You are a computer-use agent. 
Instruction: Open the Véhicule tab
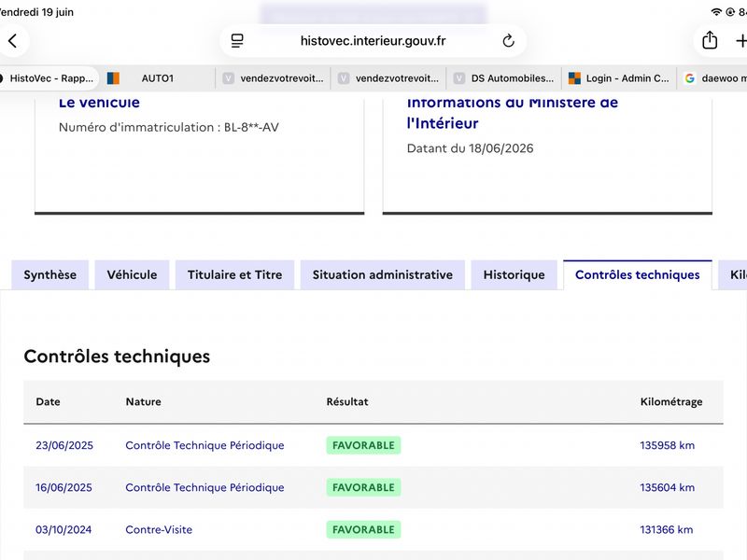pyautogui.click(x=132, y=274)
